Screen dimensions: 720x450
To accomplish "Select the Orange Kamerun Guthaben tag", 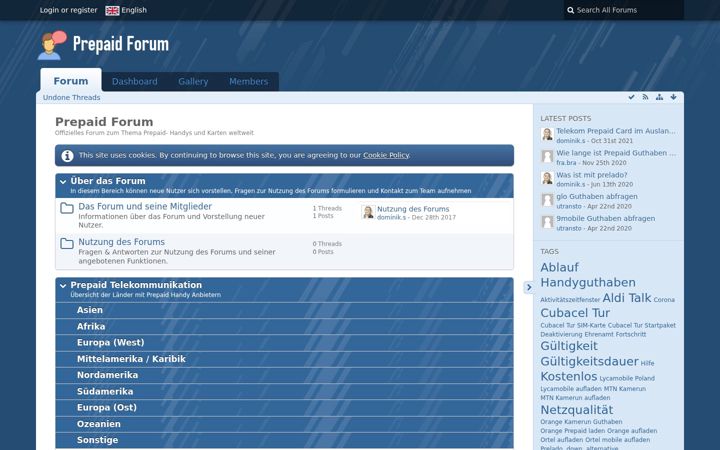I will [x=581, y=422].
